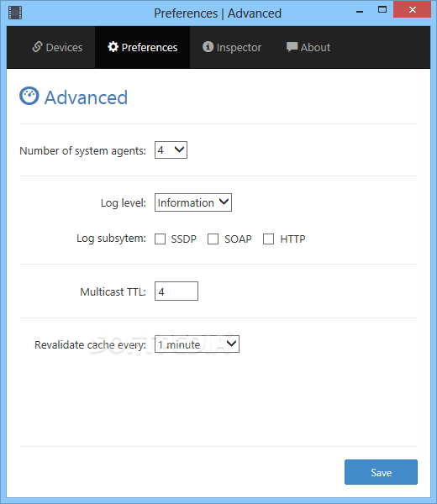The height and width of the screenshot is (504, 437).
Task: Open the Log level dropdown
Action: [193, 202]
